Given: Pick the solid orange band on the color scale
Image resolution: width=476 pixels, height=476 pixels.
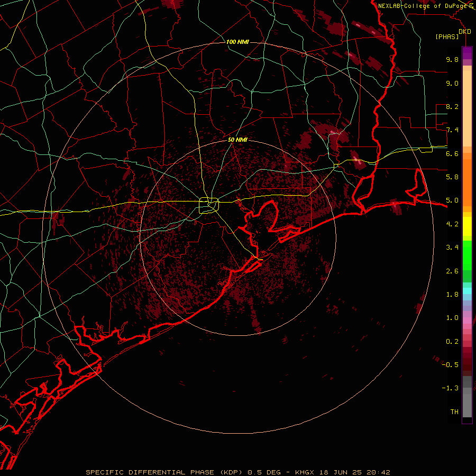Looking at the screenshot, I should tap(467, 182).
